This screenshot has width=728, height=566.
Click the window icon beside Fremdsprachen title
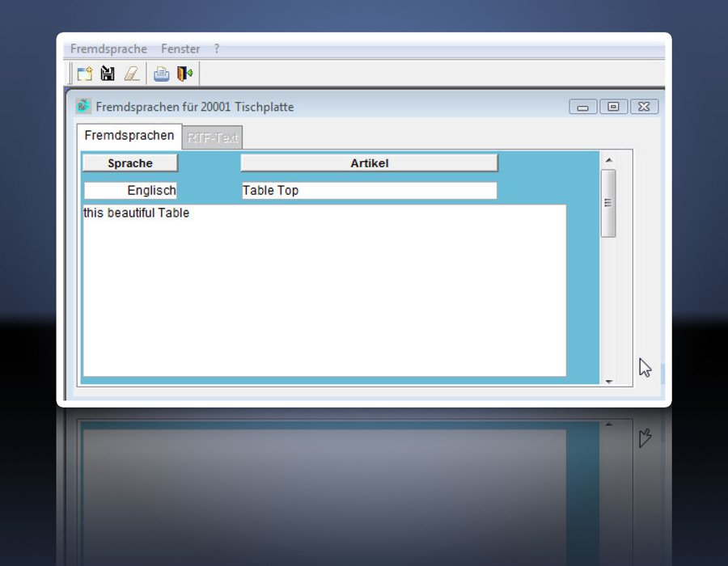coord(83,106)
